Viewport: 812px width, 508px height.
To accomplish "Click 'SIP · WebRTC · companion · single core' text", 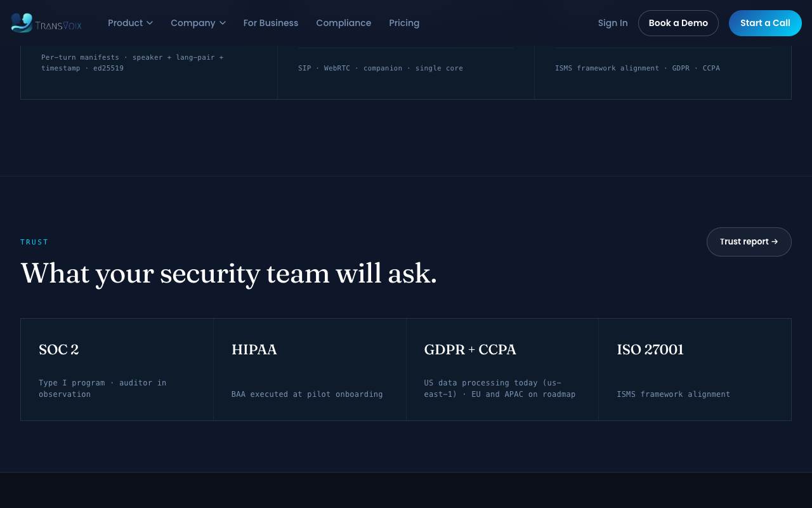I will click(x=381, y=68).
